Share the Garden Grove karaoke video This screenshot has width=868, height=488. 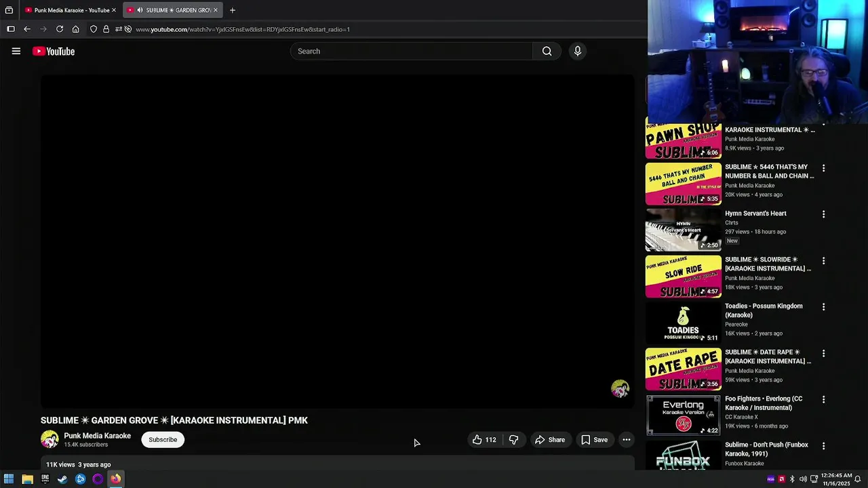point(549,440)
